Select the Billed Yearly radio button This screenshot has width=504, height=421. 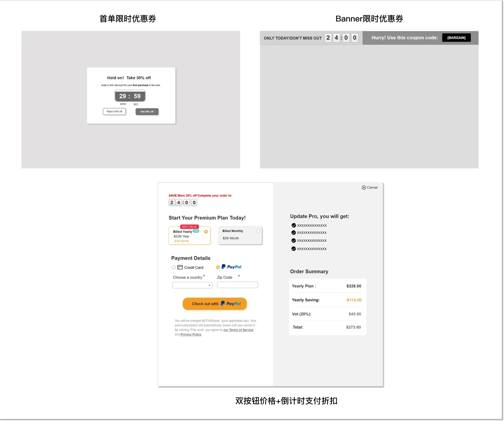(x=206, y=232)
